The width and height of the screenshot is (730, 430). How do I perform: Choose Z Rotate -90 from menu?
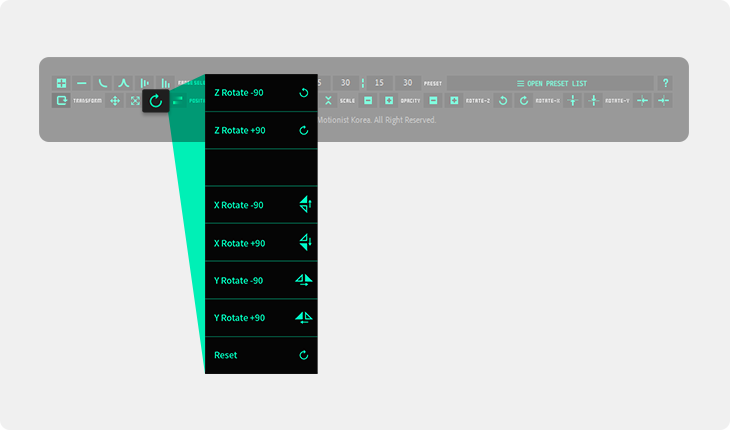tap(261, 93)
